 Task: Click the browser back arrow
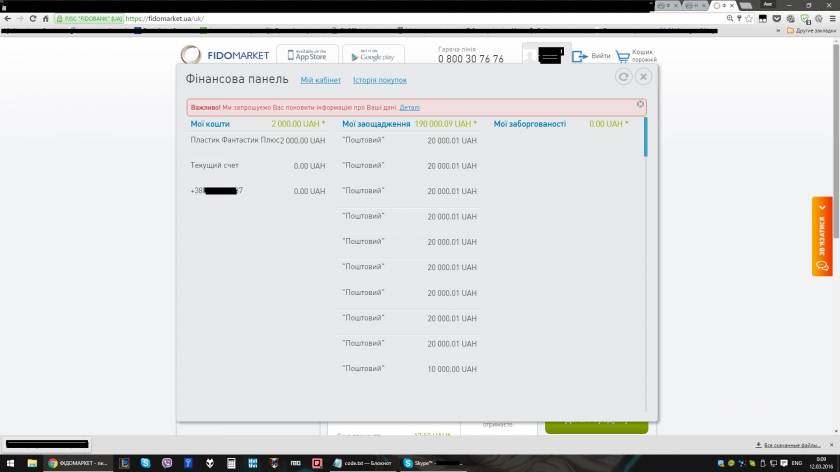pos(8,18)
